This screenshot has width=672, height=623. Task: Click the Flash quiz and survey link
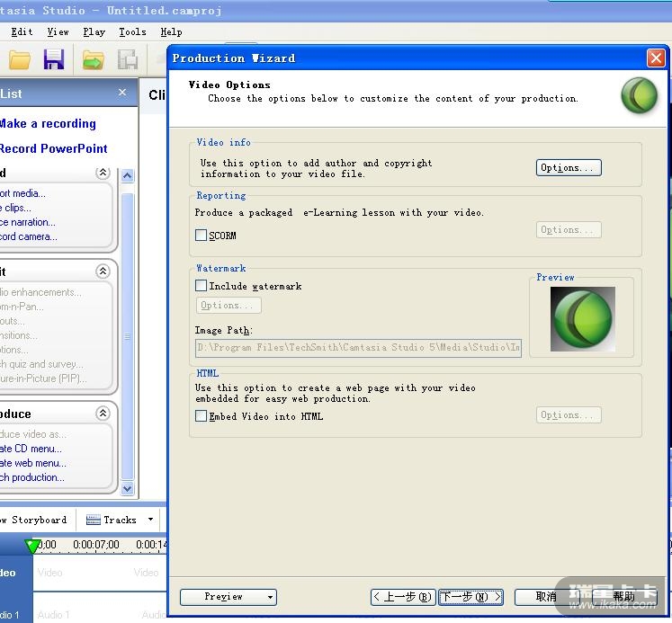pyautogui.click(x=41, y=364)
